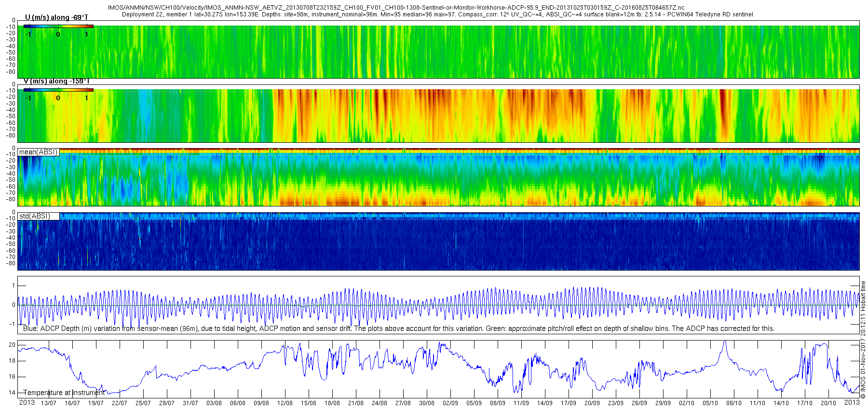Click the 20/10 date tick label

pos(828,403)
